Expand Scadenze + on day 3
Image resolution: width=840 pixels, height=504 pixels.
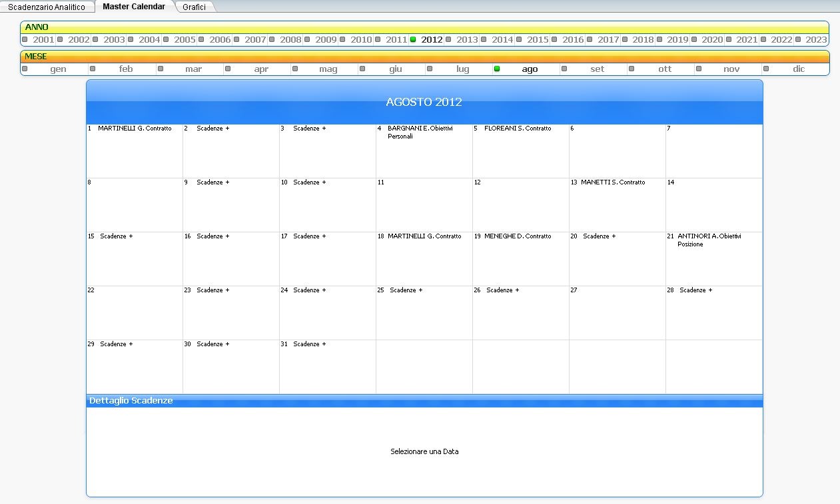(x=310, y=128)
